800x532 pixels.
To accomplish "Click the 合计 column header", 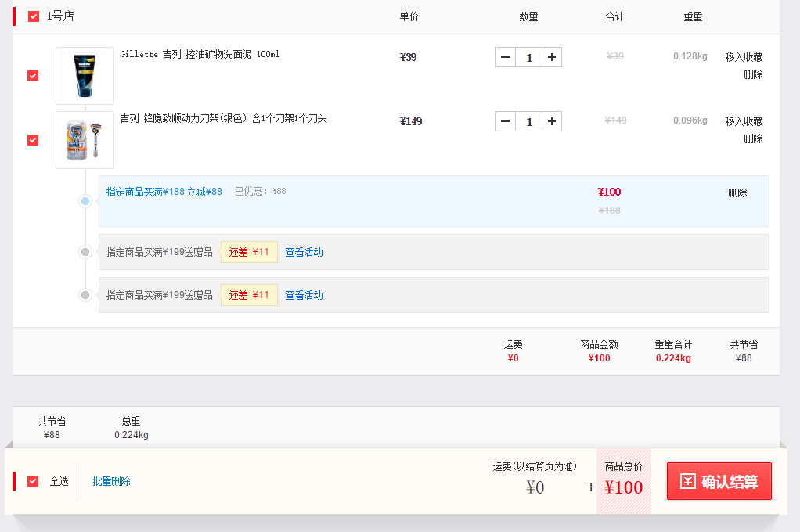I will 614,17.
